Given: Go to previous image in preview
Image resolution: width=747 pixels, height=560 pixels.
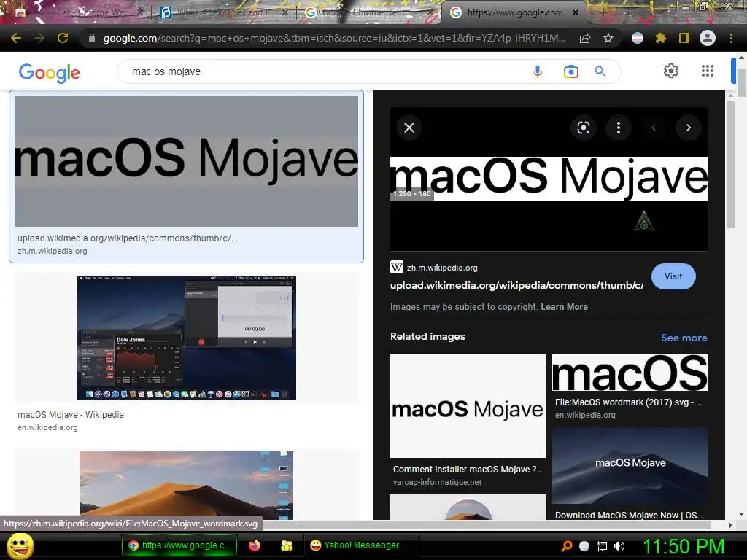Looking at the screenshot, I should (x=654, y=128).
